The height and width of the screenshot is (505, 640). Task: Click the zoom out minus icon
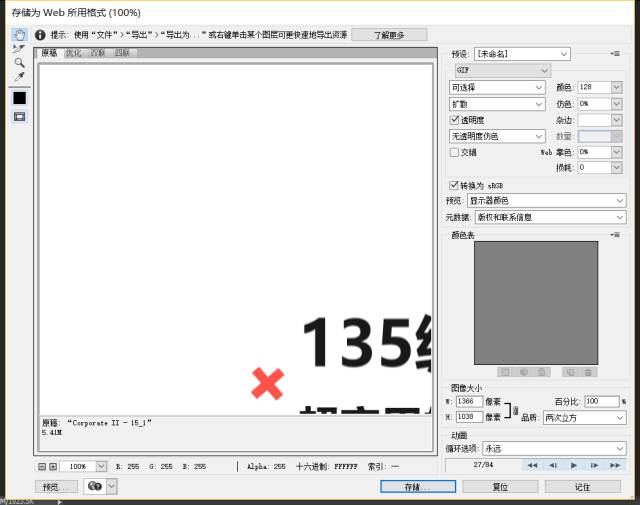click(42, 466)
